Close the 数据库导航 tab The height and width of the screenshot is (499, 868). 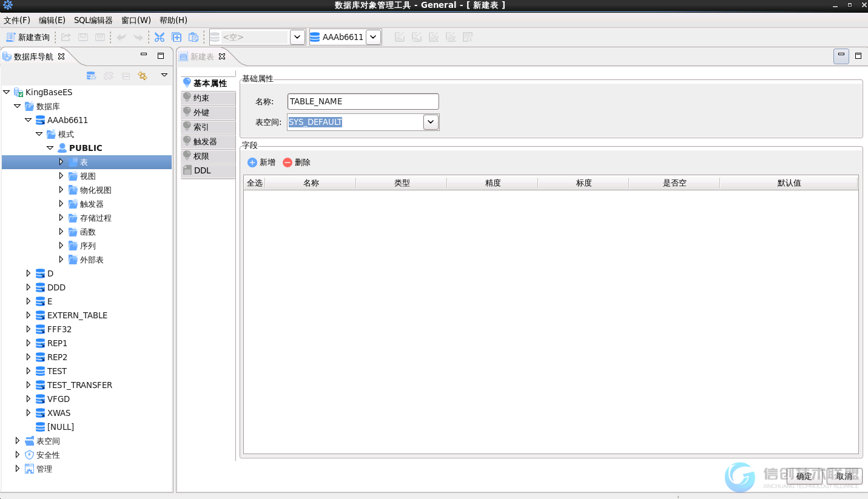(x=61, y=56)
